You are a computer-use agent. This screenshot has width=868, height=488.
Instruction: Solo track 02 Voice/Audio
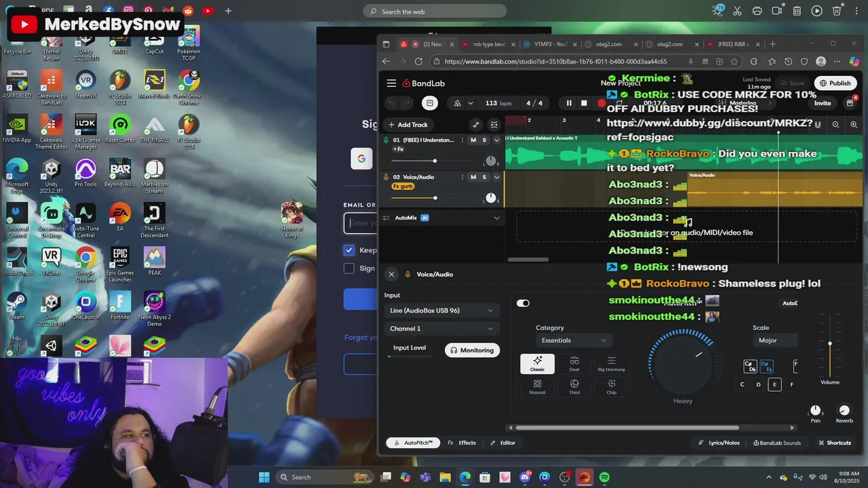(x=484, y=177)
